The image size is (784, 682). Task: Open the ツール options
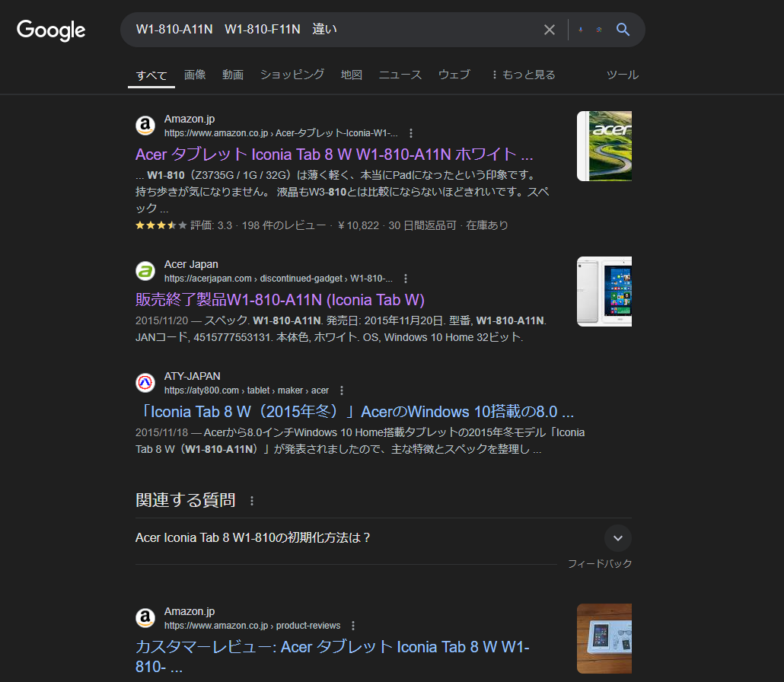point(623,75)
